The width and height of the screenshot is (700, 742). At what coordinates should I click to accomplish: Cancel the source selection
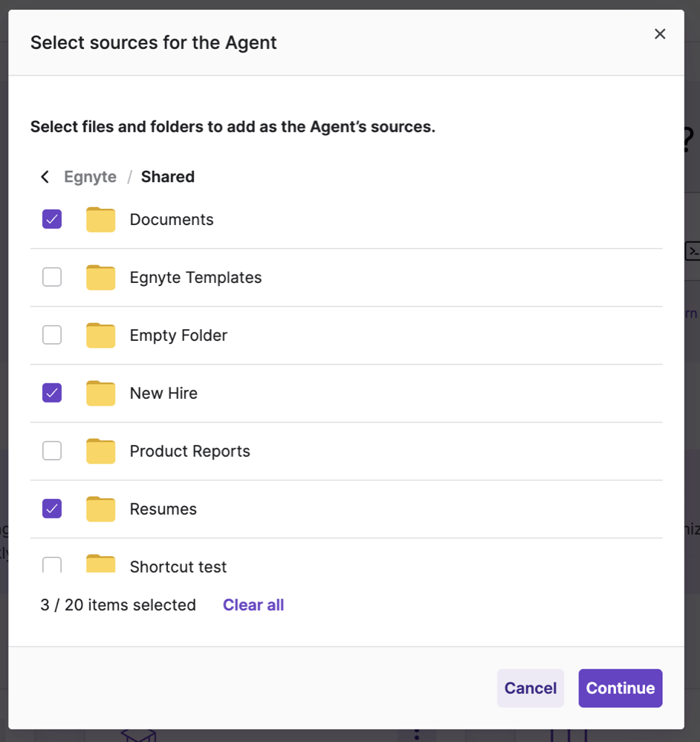click(x=530, y=688)
